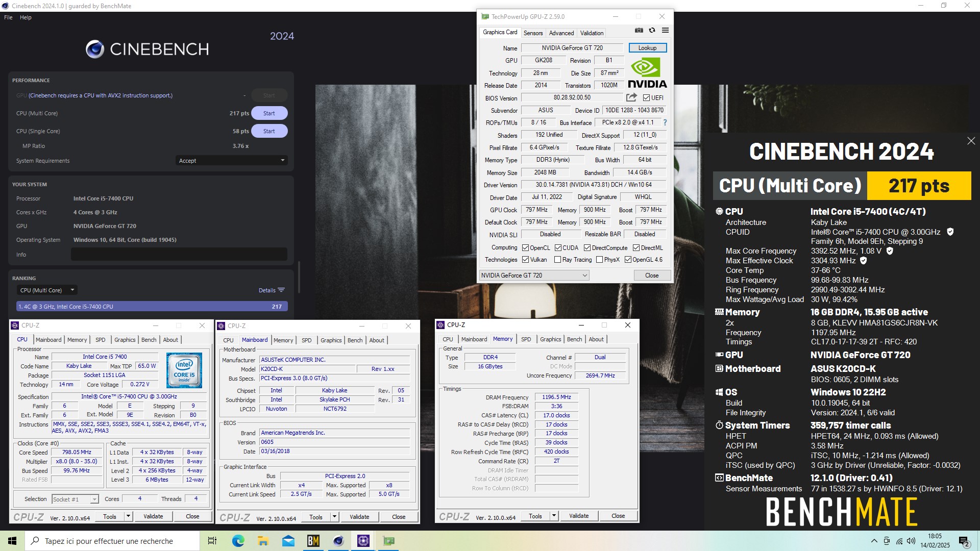This screenshot has width=980, height=551.
Task: Click Validate in the CPU-Z Mainboard window
Action: (x=359, y=517)
